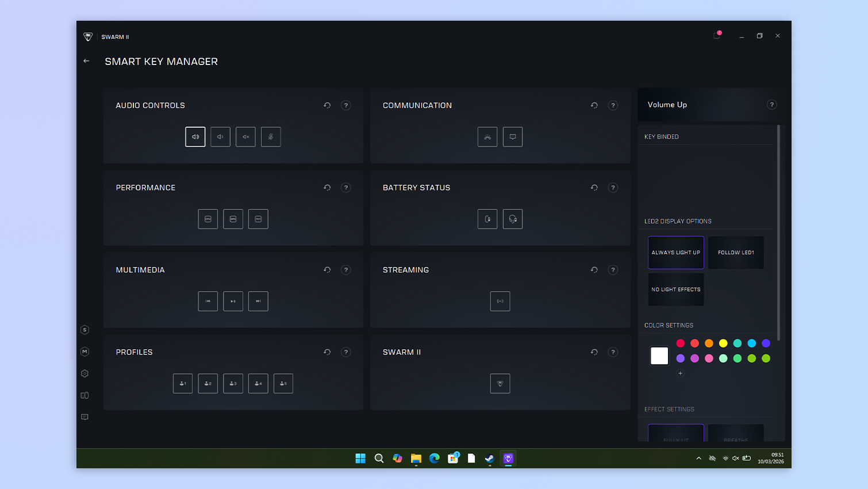Select the Volume Up key in Audio Controls

(195, 136)
